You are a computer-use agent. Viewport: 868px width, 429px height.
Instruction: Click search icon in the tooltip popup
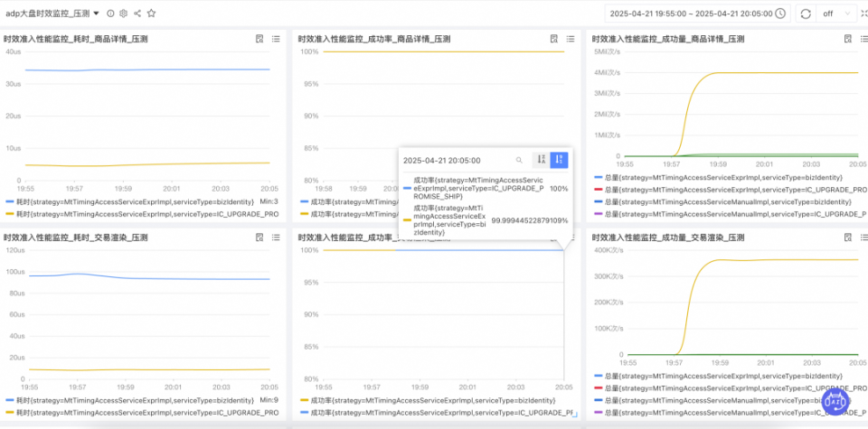519,160
